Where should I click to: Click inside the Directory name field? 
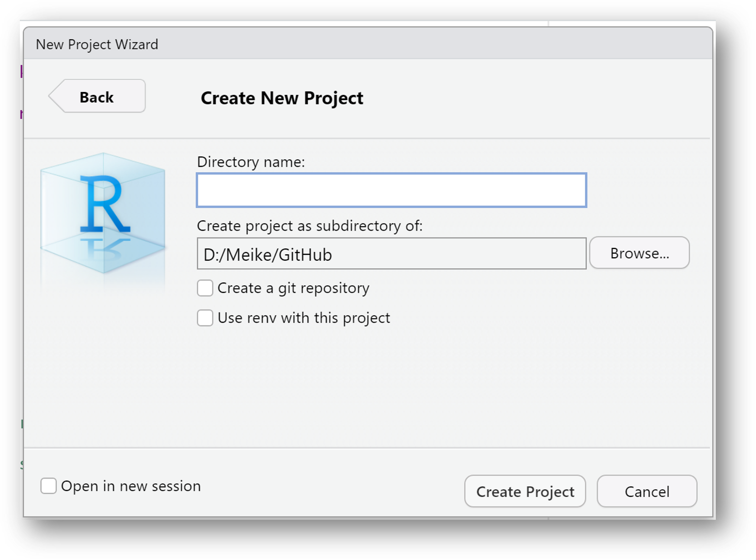click(391, 190)
